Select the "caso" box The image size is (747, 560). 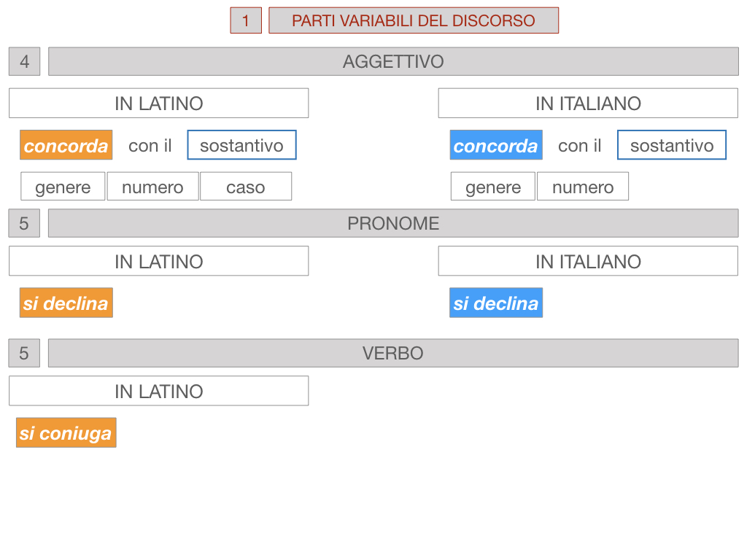pos(246,187)
